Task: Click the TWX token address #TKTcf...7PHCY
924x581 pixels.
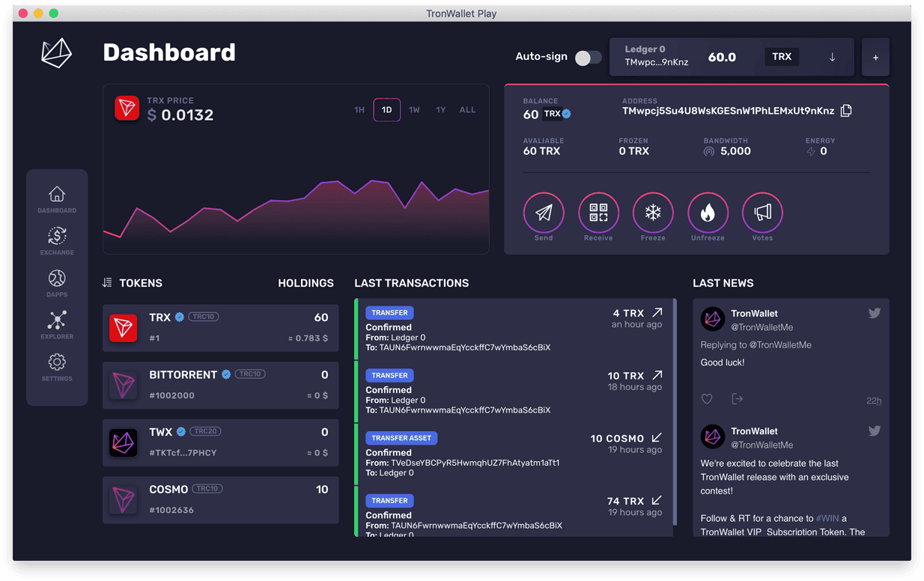Action: (183, 453)
